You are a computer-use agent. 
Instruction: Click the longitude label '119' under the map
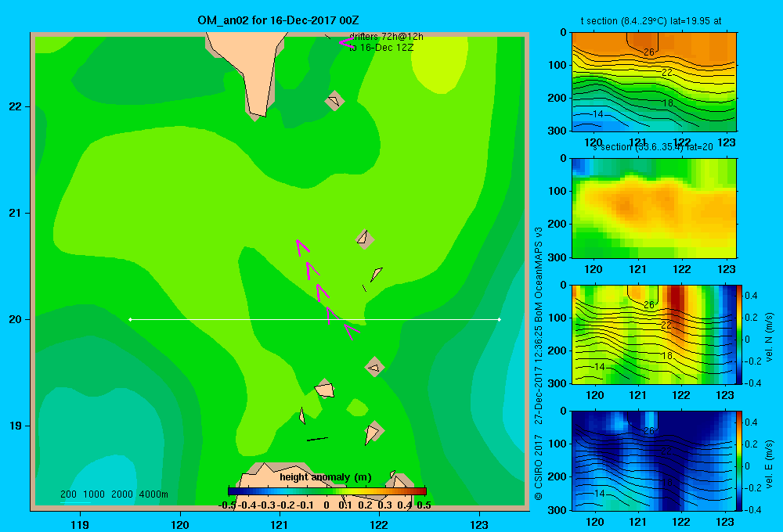(x=80, y=524)
